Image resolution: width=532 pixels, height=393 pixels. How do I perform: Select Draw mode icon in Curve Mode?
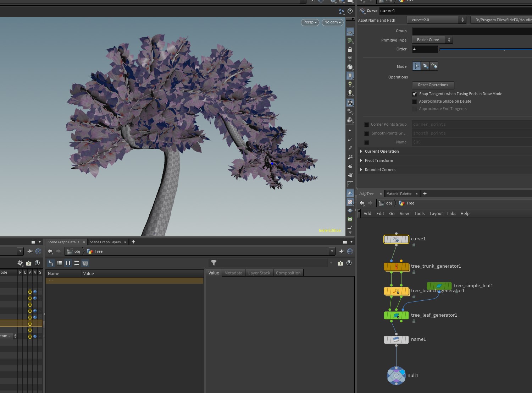(425, 66)
